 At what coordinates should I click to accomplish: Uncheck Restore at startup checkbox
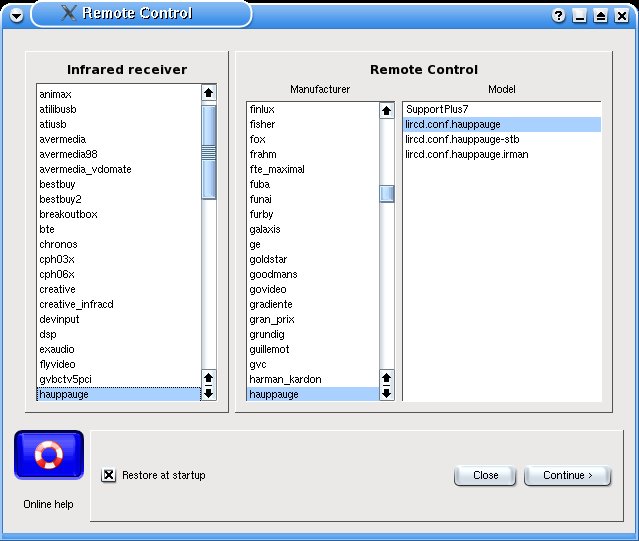click(108, 475)
